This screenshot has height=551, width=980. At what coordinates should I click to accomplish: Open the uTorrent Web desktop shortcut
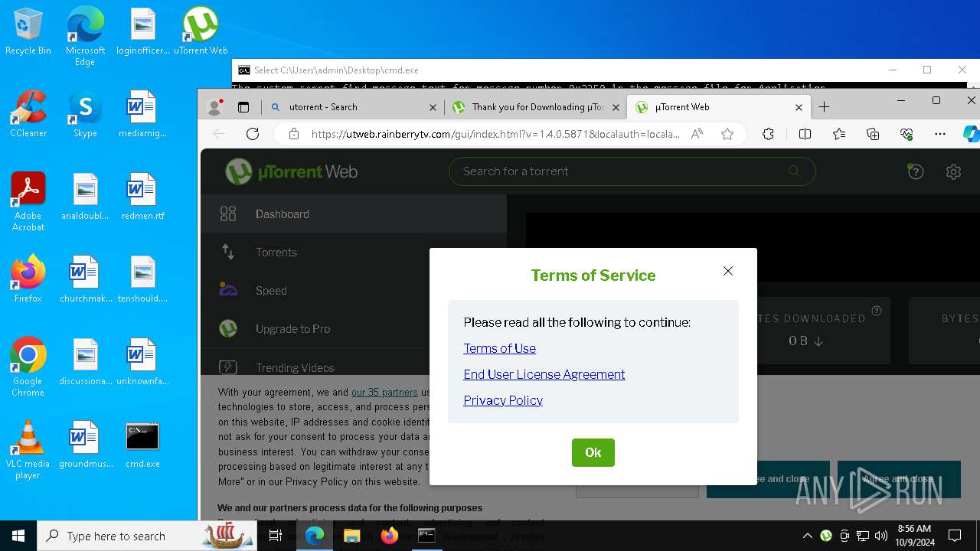201,32
